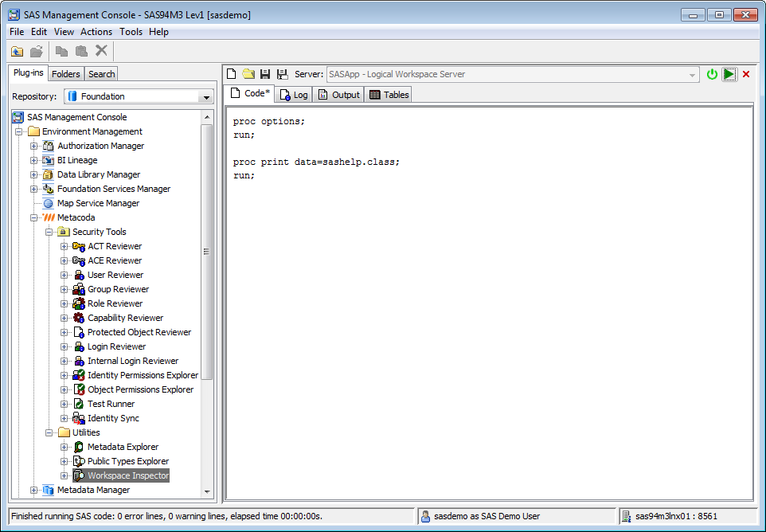Click the Save As floppy icon
Screen dimensions: 766x532
click(x=282, y=74)
